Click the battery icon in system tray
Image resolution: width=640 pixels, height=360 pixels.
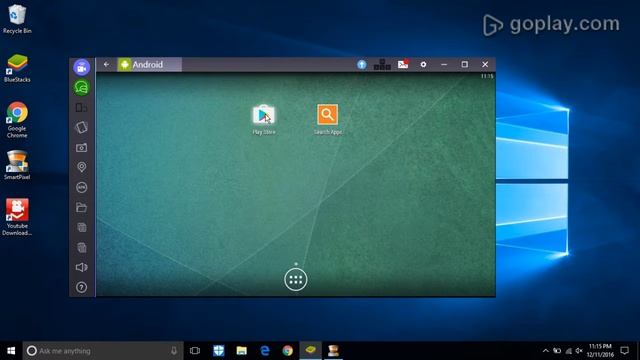[x=557, y=351]
